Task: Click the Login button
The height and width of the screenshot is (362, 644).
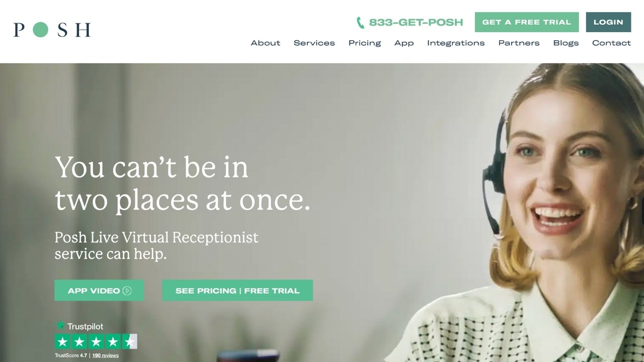Action: click(608, 22)
